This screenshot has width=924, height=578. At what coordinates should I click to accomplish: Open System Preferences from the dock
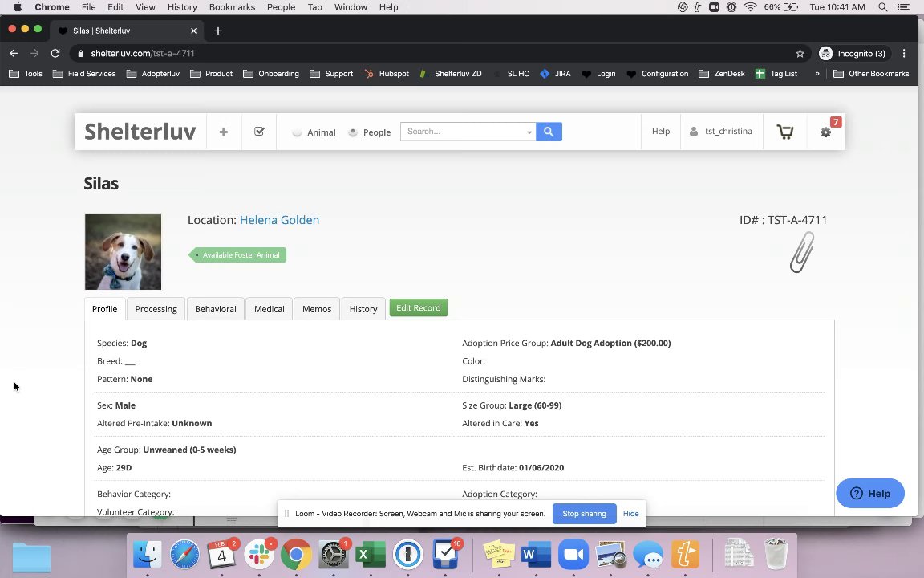coord(334,555)
